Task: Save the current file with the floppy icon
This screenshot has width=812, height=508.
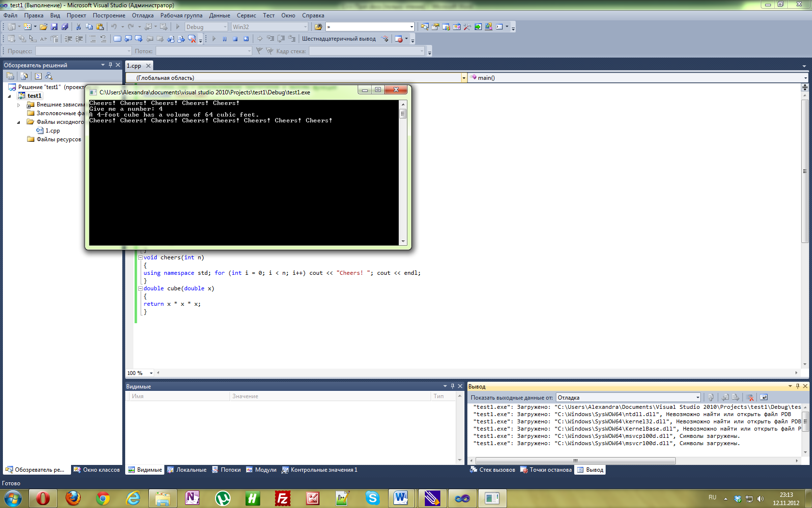Action: coord(54,27)
